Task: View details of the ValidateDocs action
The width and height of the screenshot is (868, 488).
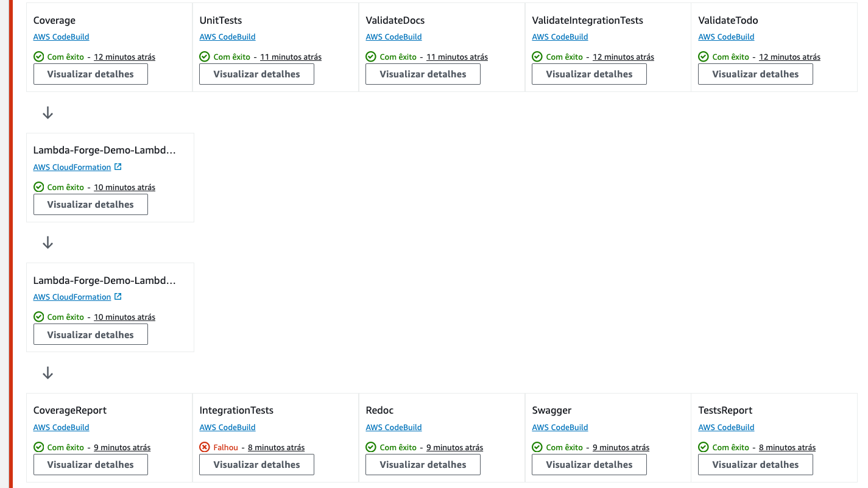Action: click(423, 74)
